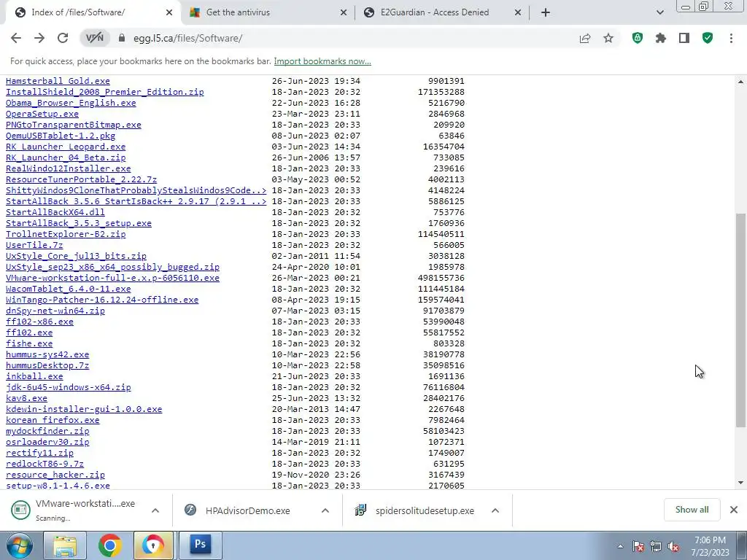This screenshot has height=560, width=747.
Task: Switch to the Chrome Canary taskbar window
Action: [x=153, y=545]
